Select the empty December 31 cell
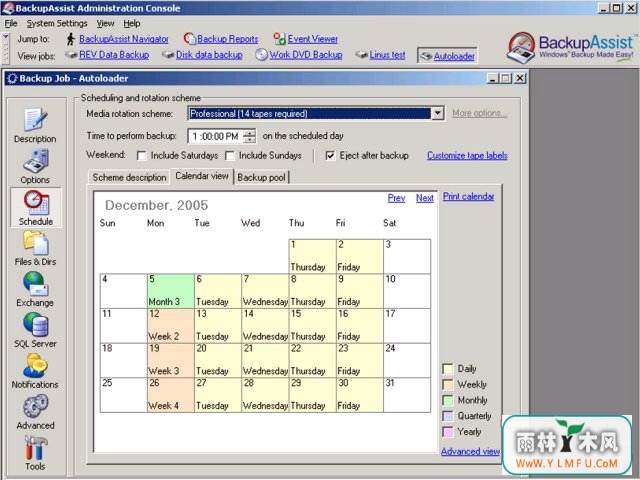This screenshot has width=640, height=480. click(x=407, y=395)
